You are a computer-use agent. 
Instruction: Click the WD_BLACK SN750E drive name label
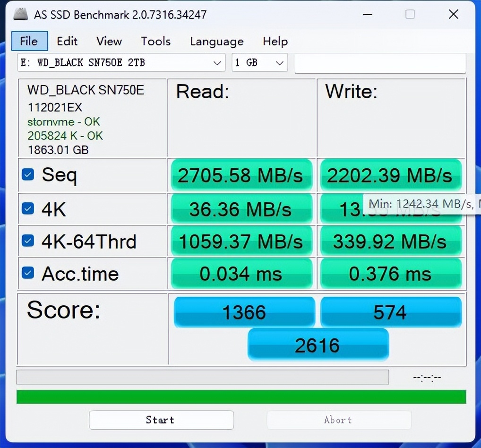[x=86, y=90]
